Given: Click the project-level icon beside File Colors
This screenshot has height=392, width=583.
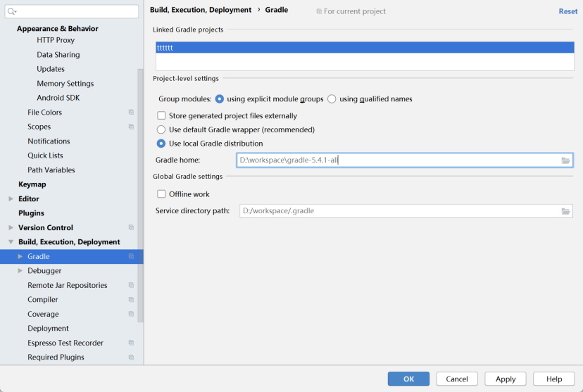Looking at the screenshot, I should click(x=131, y=113).
